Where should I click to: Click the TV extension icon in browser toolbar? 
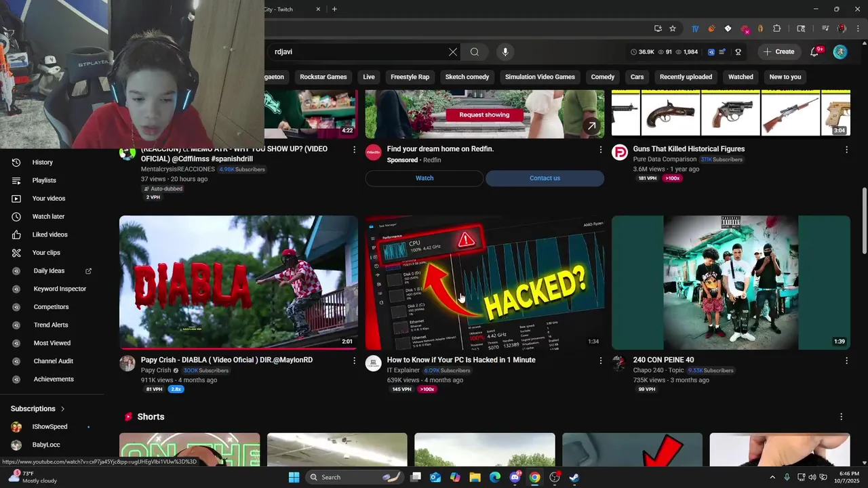click(x=695, y=28)
